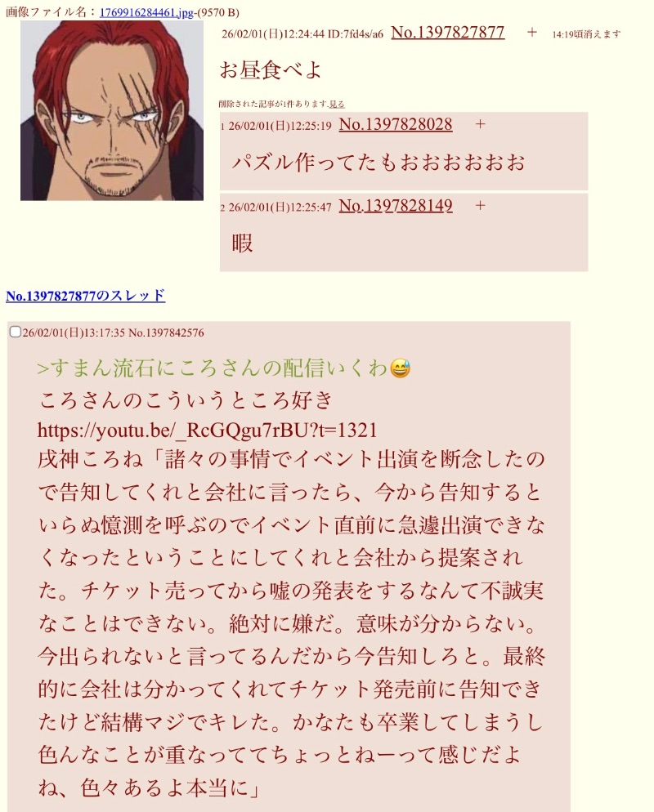Click the sweat-smile emoji in the quote
654x812 pixels.
click(x=400, y=368)
